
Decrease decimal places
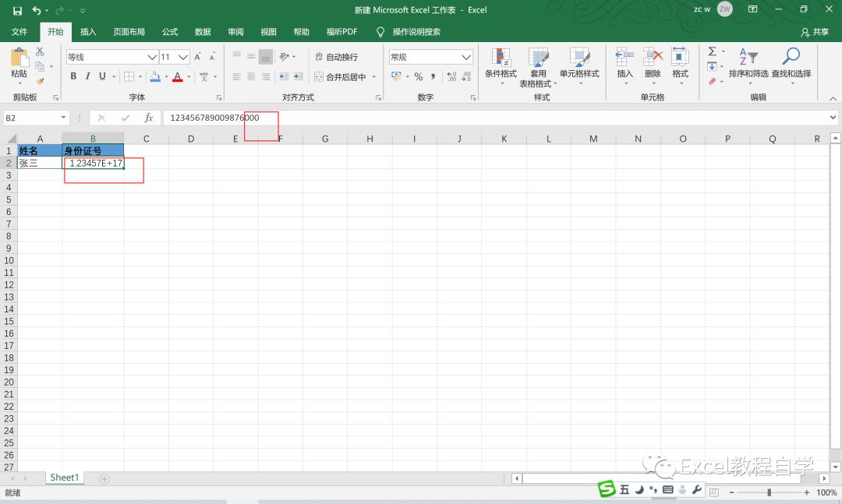(x=466, y=77)
